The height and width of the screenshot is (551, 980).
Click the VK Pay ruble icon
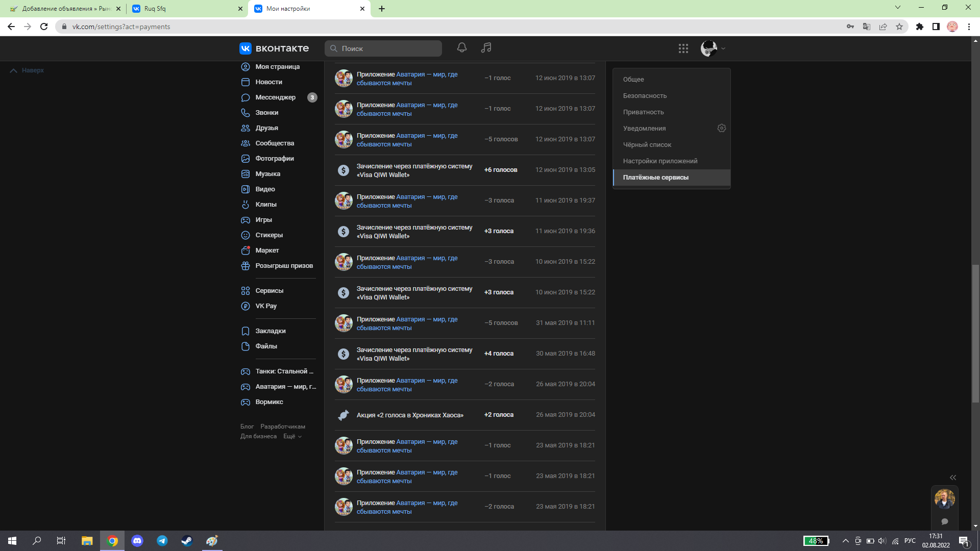(x=246, y=306)
